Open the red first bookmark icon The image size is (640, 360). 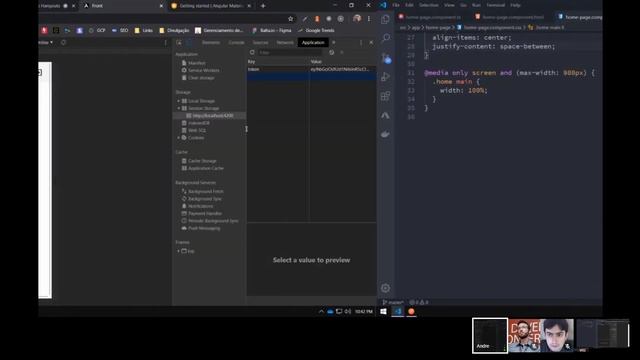coord(44,30)
